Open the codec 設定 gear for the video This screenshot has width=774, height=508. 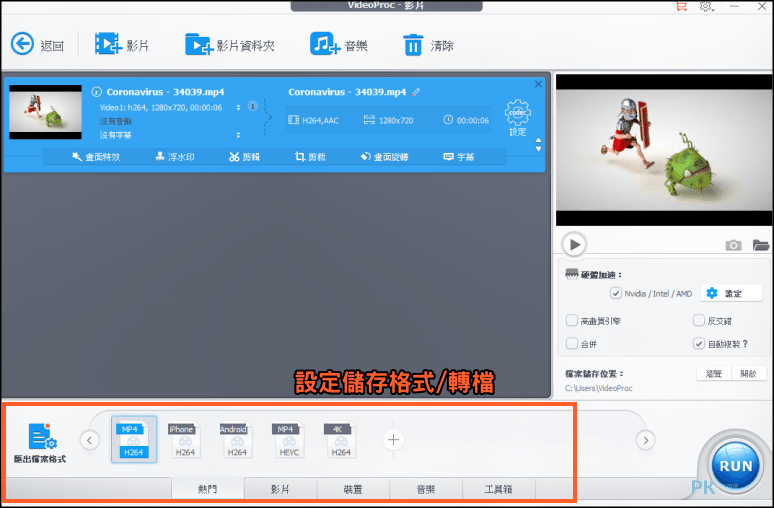coord(517,118)
